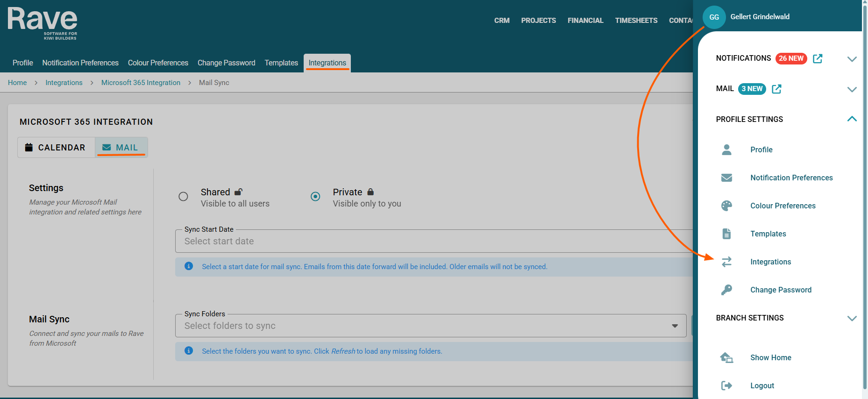Select the Private visibility radio button
Viewport: 868px width, 399px height.
[x=315, y=197]
